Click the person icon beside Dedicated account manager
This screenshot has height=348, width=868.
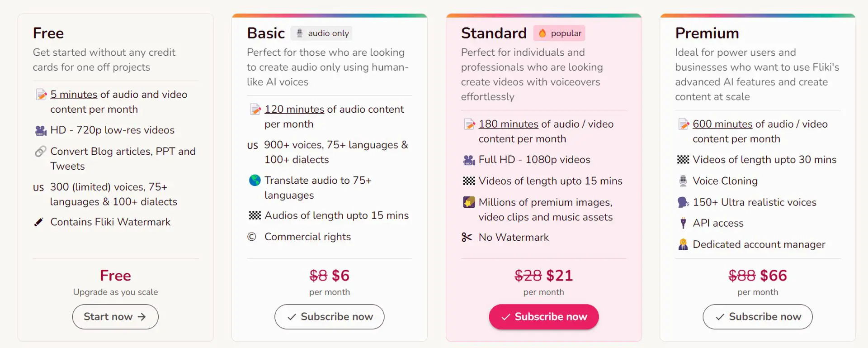(x=683, y=244)
